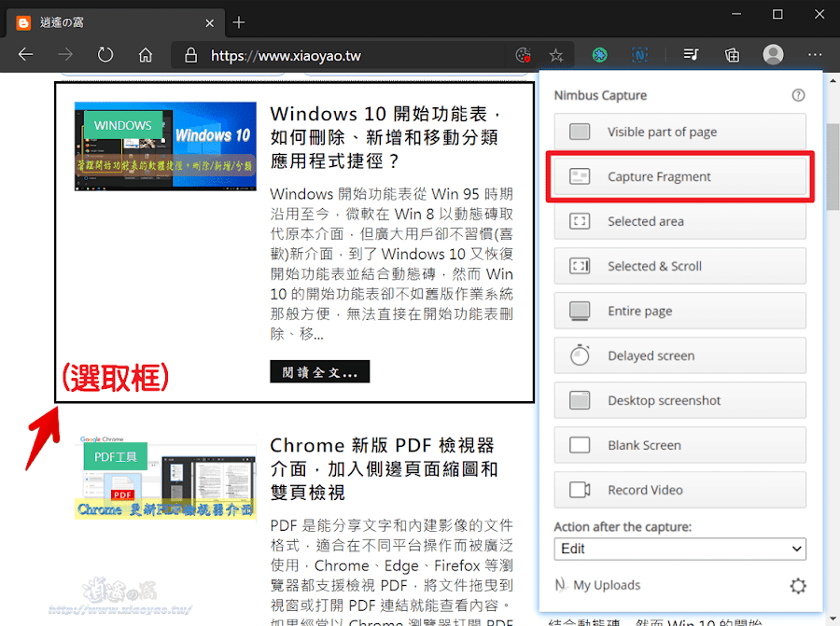This screenshot has height=626, width=840.
Task: Choose Delayed screen capture
Action: tap(679, 355)
